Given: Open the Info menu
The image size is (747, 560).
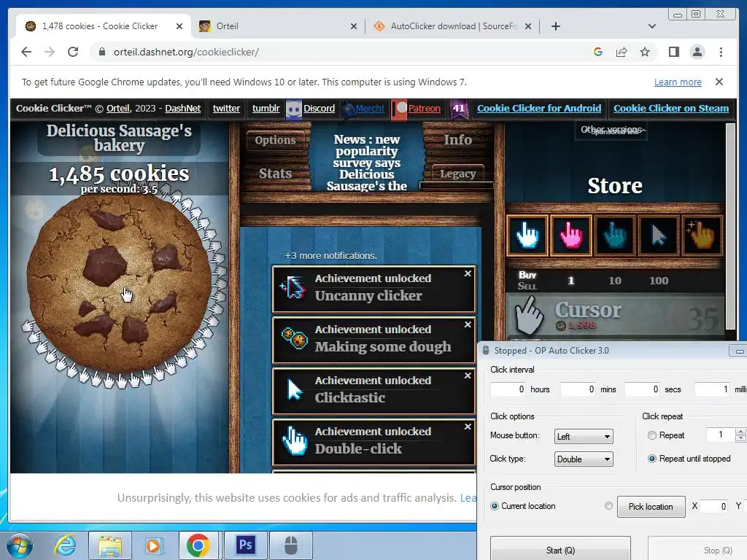Looking at the screenshot, I should point(458,139).
